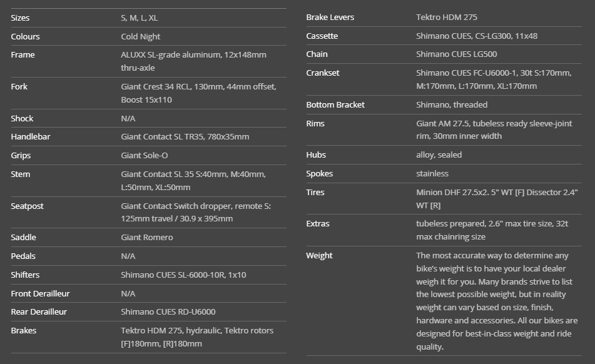Select the Cold Night colour value
The image size is (595, 364).
tap(140, 37)
